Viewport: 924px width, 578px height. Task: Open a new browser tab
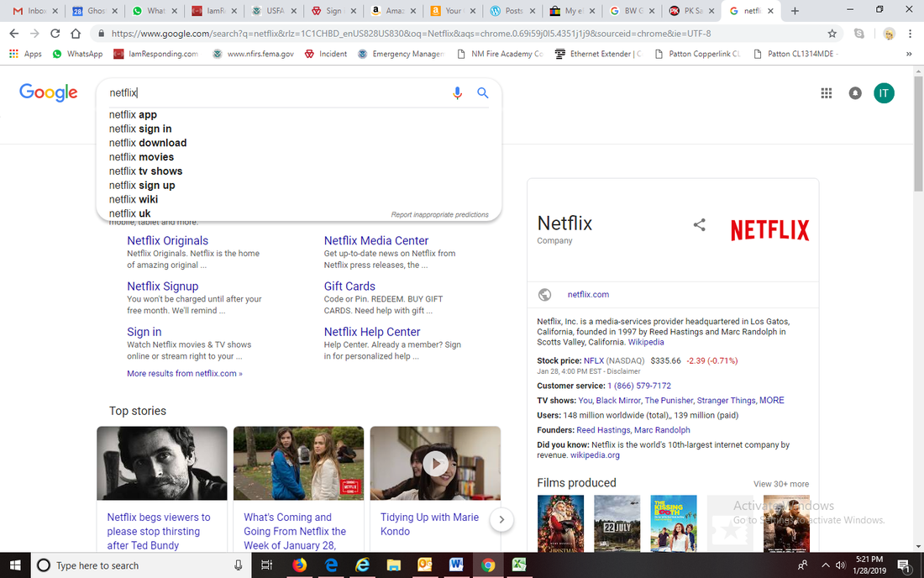[795, 11]
